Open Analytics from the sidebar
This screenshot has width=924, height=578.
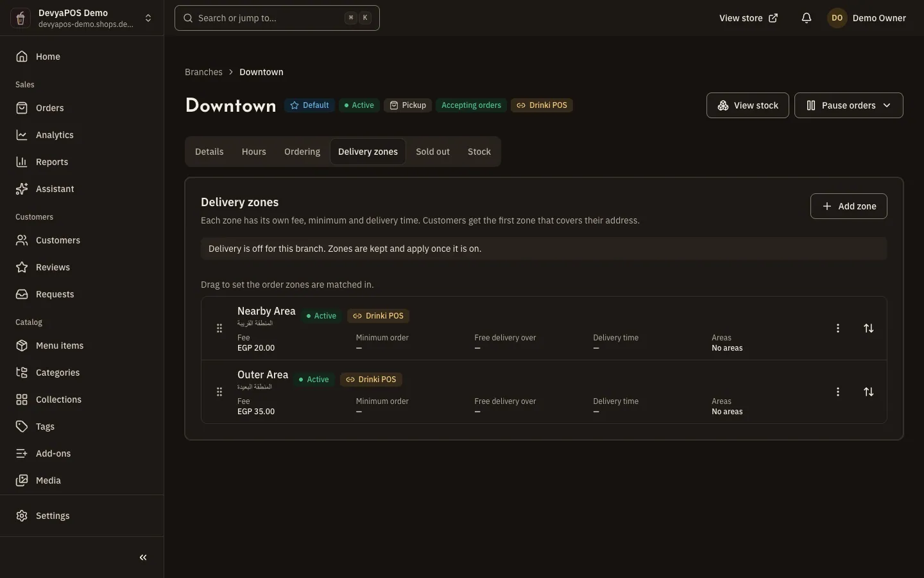(x=81, y=135)
